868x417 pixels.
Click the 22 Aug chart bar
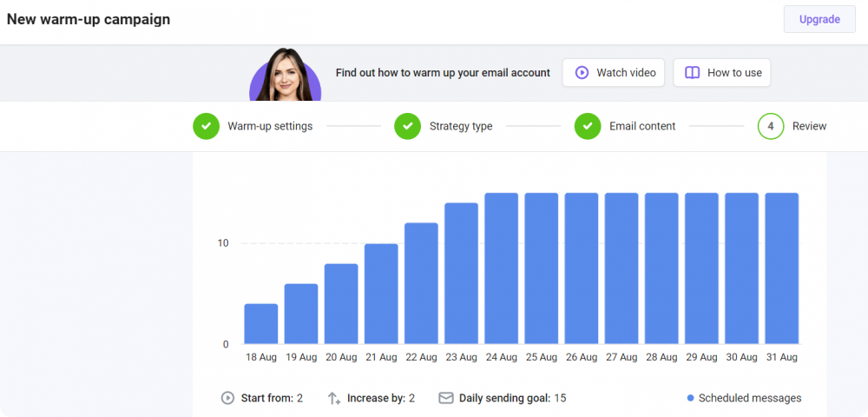click(x=421, y=283)
